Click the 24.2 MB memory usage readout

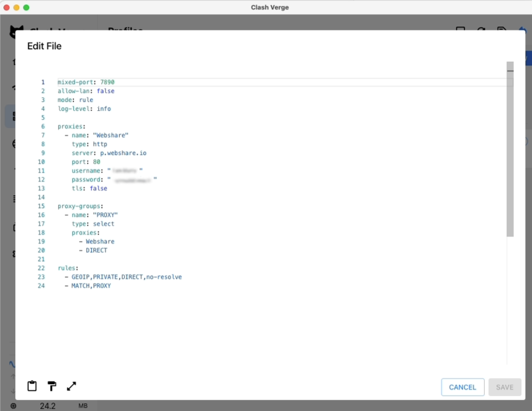(64, 406)
